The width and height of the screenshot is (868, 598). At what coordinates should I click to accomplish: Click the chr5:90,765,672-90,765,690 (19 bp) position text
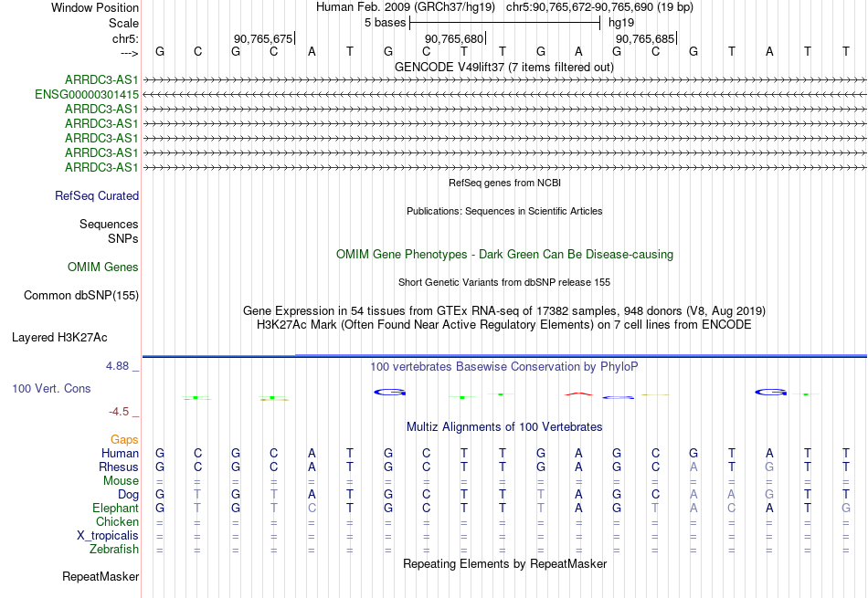(600, 7)
